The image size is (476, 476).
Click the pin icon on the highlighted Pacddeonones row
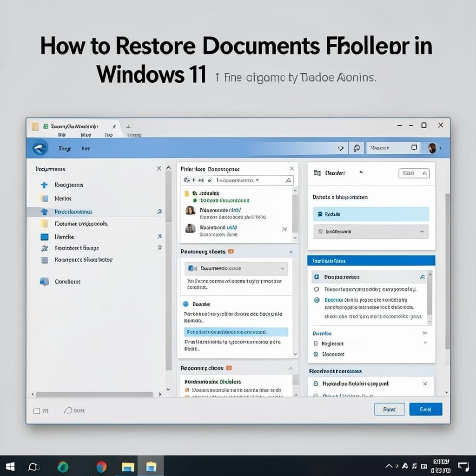click(x=159, y=212)
